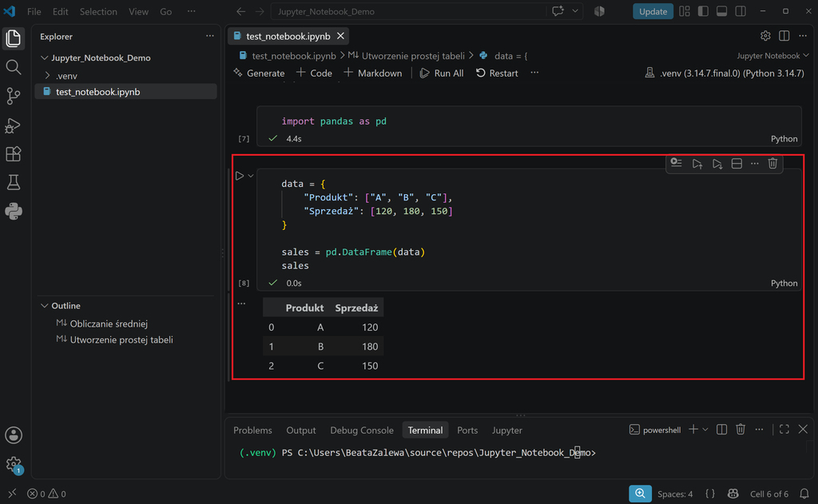Open Jupyter Notebook language mode dropdown
The height and width of the screenshot is (504, 818).
point(772,56)
